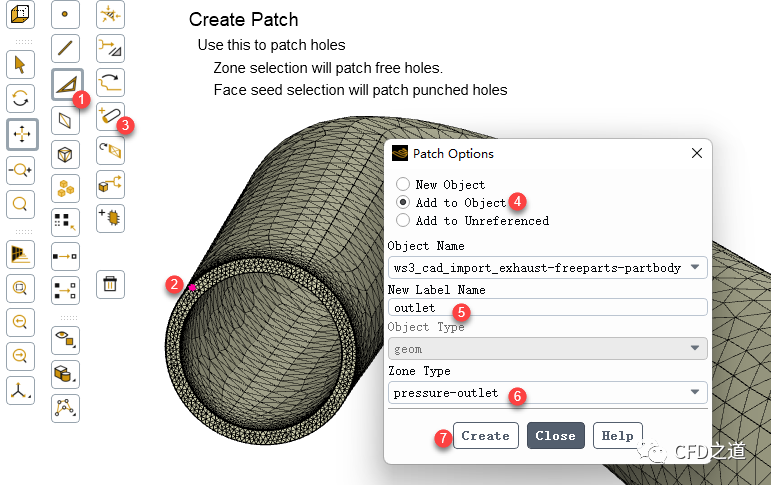Open the Object Type geom dropdown

547,349
